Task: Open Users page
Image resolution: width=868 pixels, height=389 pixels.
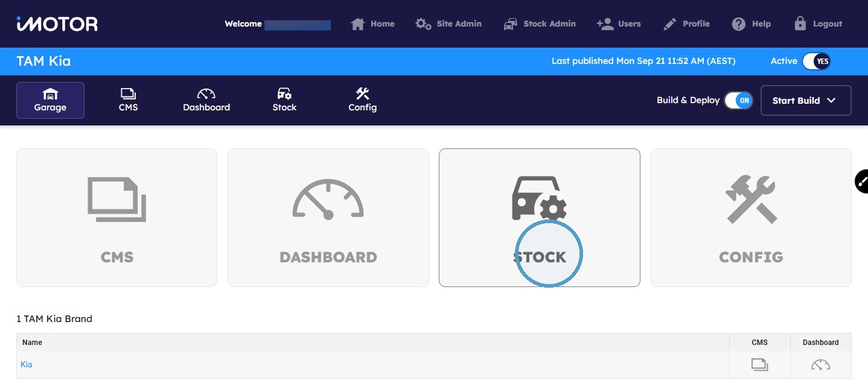Action: pyautogui.click(x=619, y=24)
